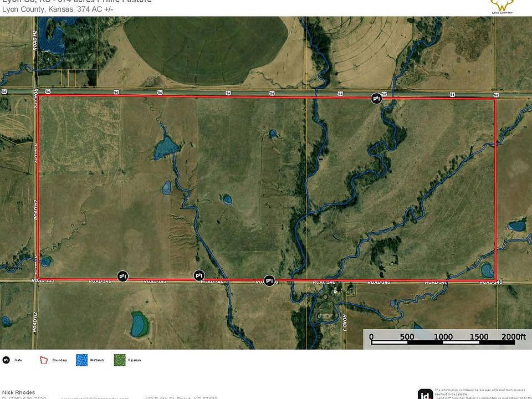The width and height of the screenshot is (532, 399).
Task: Select the easternmost gate marker on Road 340
Action: (x=269, y=280)
